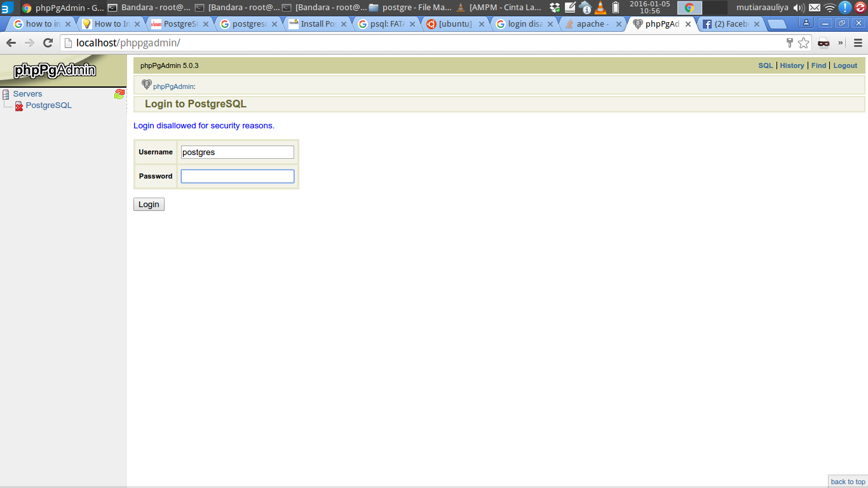The image size is (868, 488).
Task: Reload the current page
Action: click(48, 43)
